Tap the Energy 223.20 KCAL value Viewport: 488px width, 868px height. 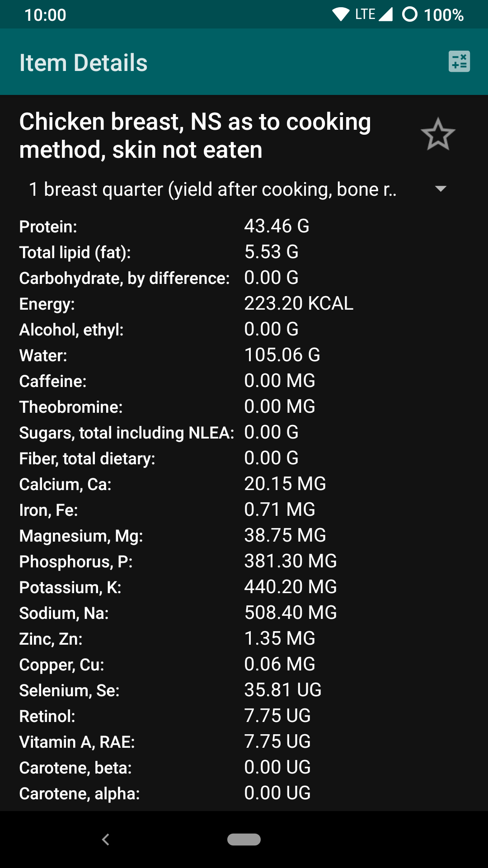pos(299,303)
